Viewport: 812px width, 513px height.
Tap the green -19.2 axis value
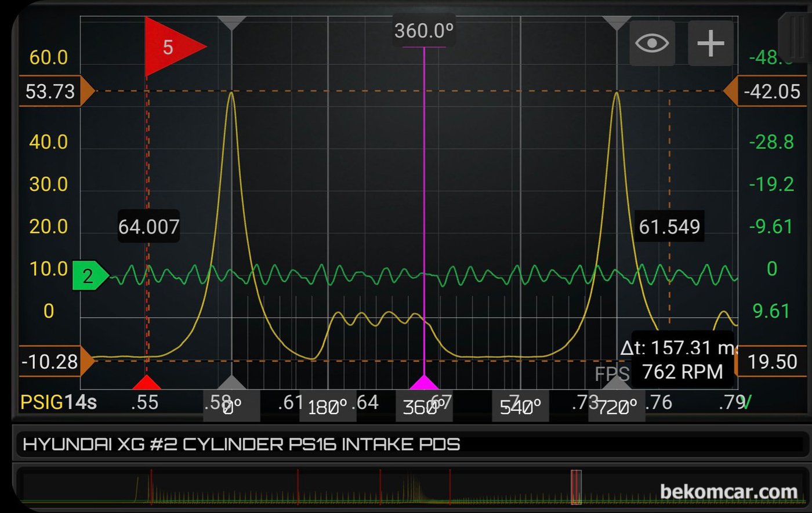click(771, 184)
